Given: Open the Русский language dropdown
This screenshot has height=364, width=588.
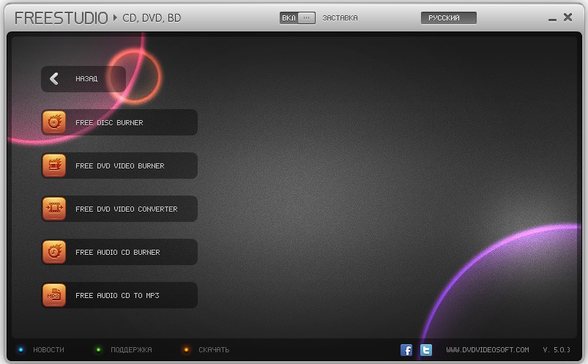Looking at the screenshot, I should click(448, 18).
